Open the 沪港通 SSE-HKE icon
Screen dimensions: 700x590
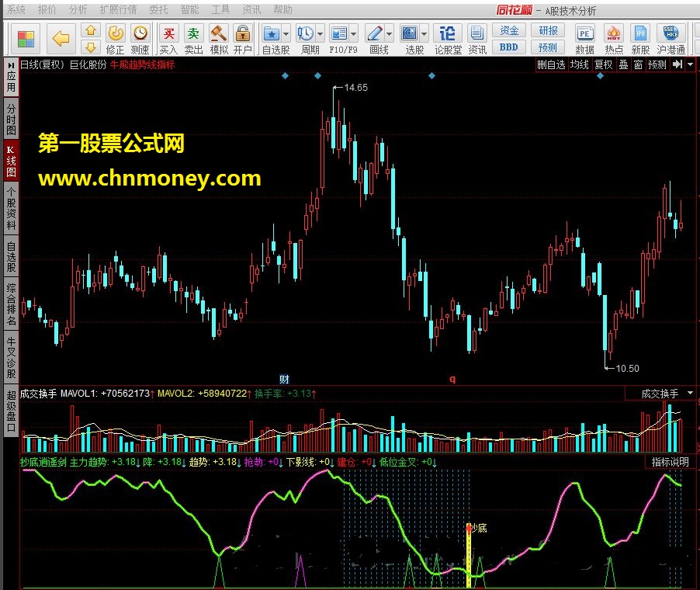pyautogui.click(x=671, y=40)
